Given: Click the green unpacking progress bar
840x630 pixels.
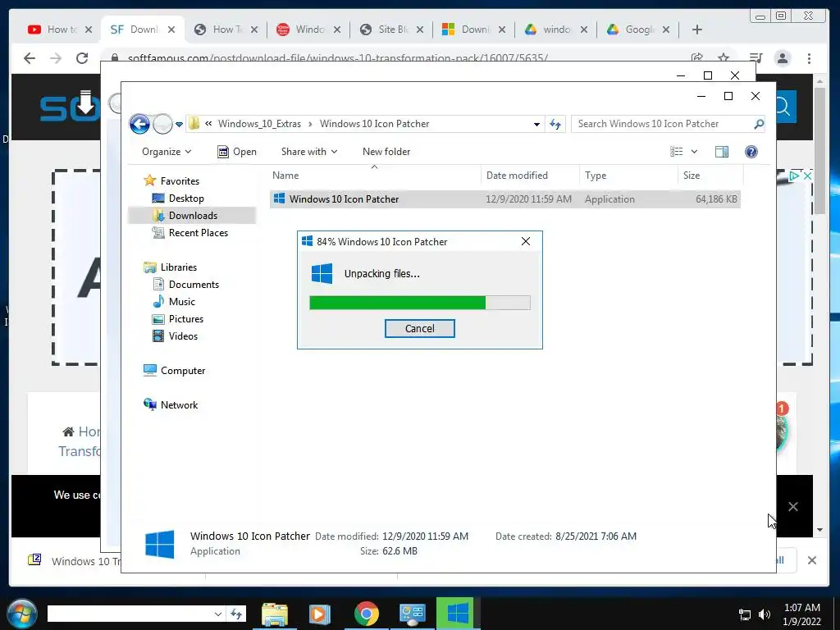Looking at the screenshot, I should (419, 303).
